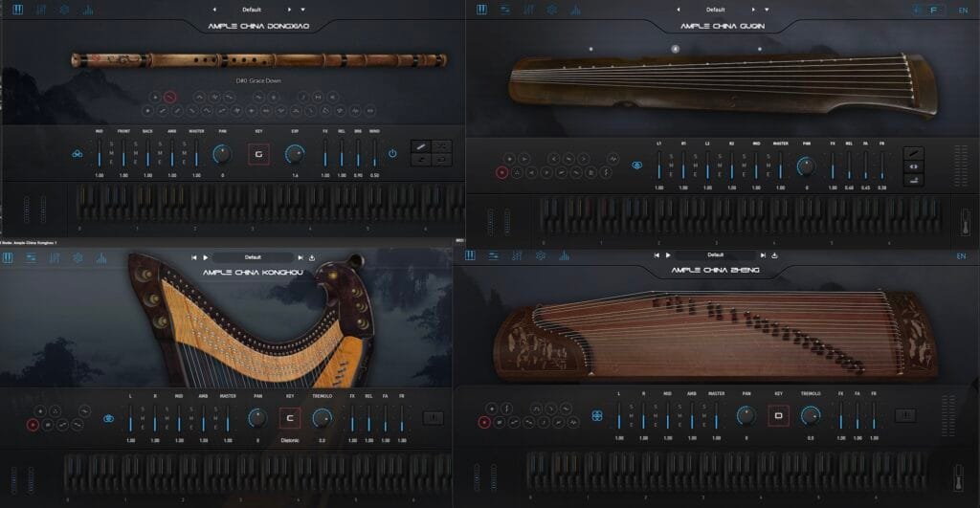The image size is (980, 508).
Task: Go to previous preset in Dongxiao window
Action: coord(214,10)
